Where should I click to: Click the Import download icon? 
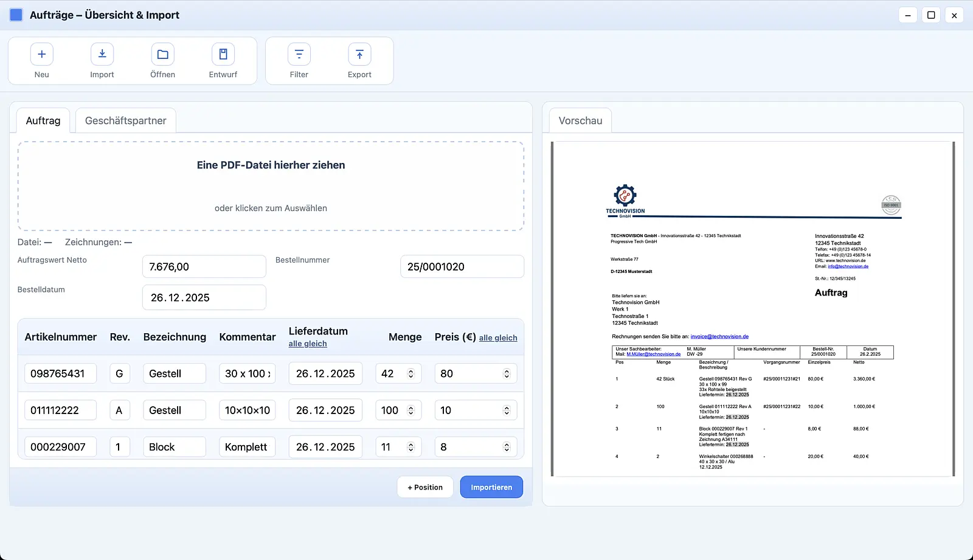102,55
